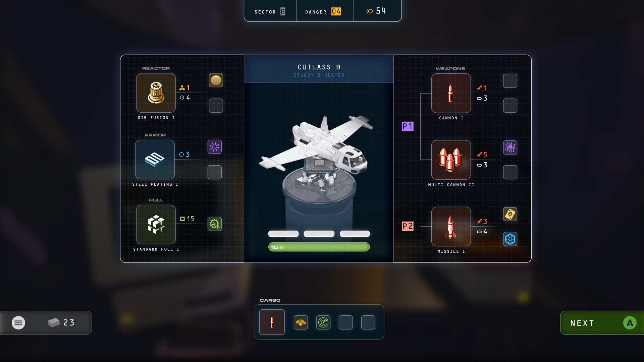This screenshot has height=362, width=644.
Task: Pick the green radar item in cargo
Action: click(x=323, y=322)
